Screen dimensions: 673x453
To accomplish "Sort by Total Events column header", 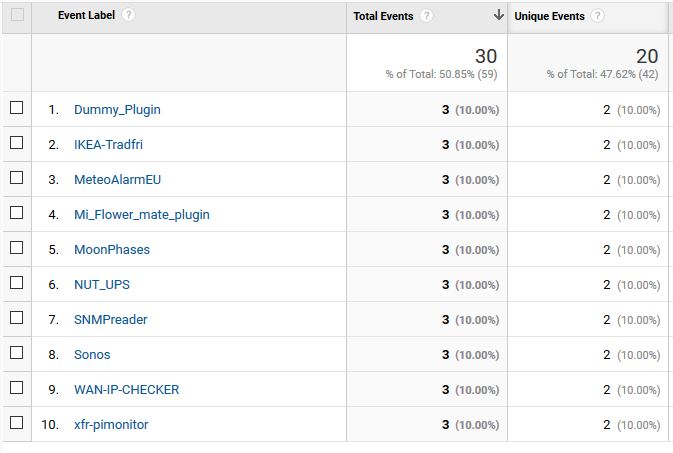I will (x=383, y=16).
